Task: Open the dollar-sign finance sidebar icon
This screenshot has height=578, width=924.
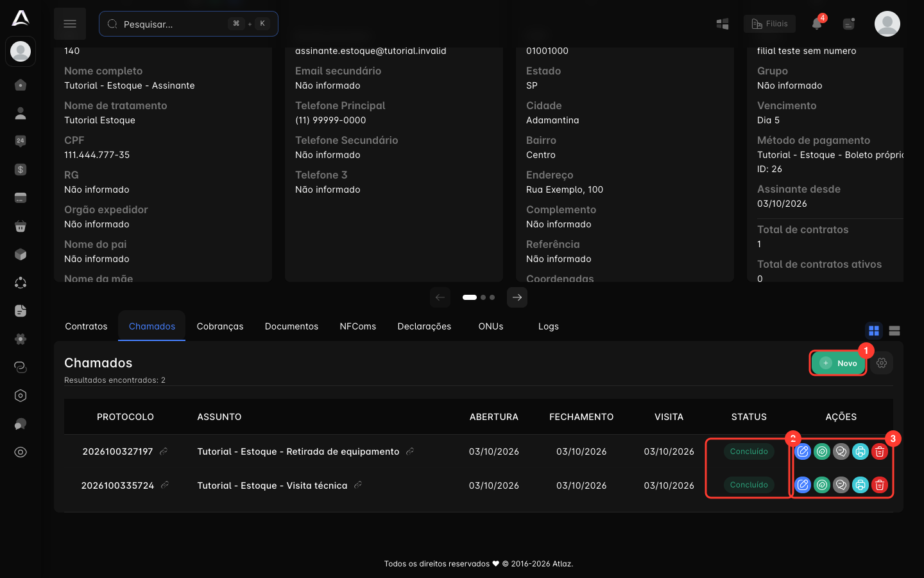Action: point(21,170)
